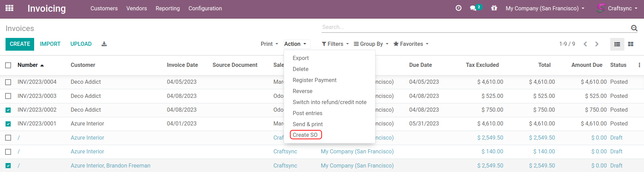The height and width of the screenshot is (172, 644).
Task: Open optional columns menu icon
Action: (639, 65)
